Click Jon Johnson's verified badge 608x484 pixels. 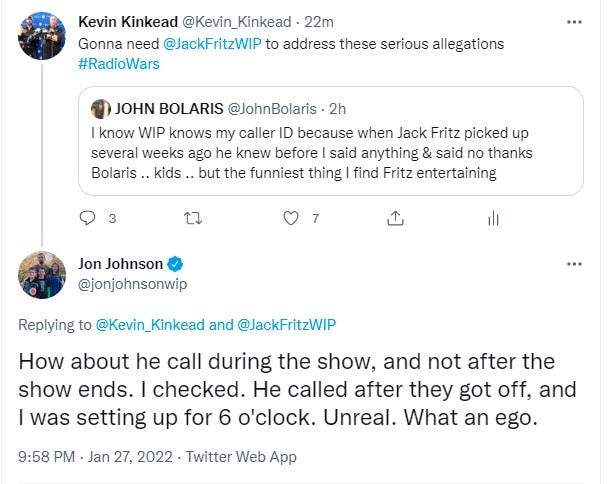pyautogui.click(x=175, y=264)
